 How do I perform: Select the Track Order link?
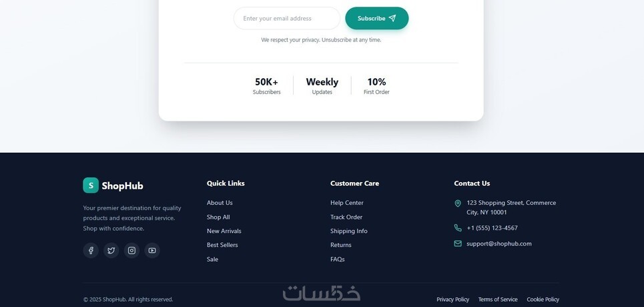346,217
